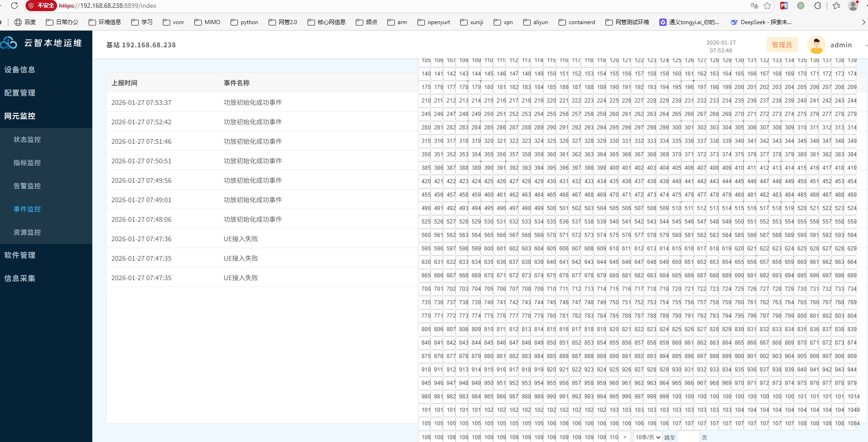The width and height of the screenshot is (868, 442).
Task: Expand the 配置管理 sidebar menu
Action: [20, 93]
